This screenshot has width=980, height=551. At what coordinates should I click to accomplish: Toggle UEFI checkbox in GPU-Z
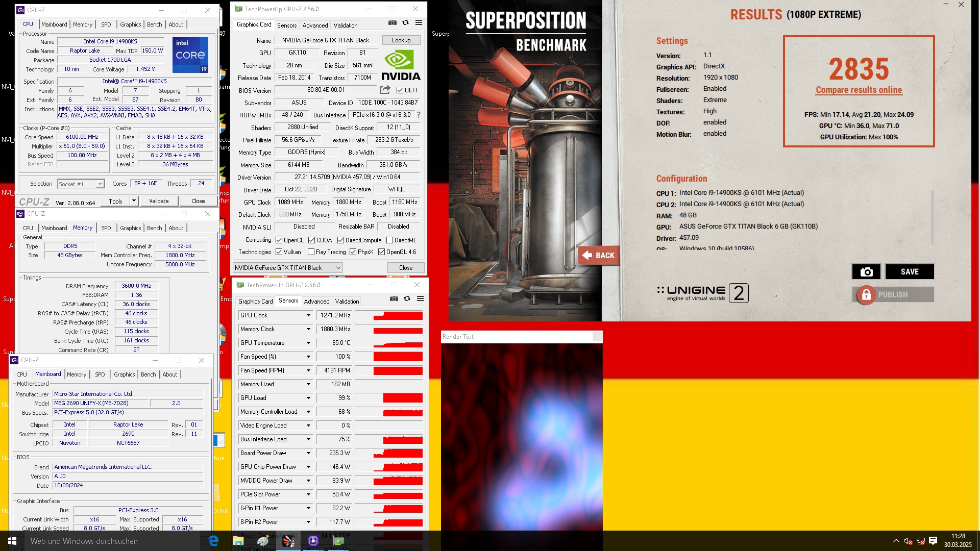[x=400, y=90]
